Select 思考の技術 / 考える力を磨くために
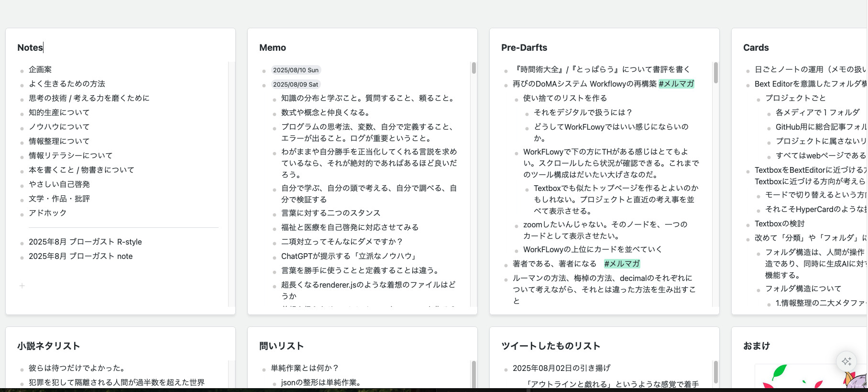The image size is (868, 392). 89,98
